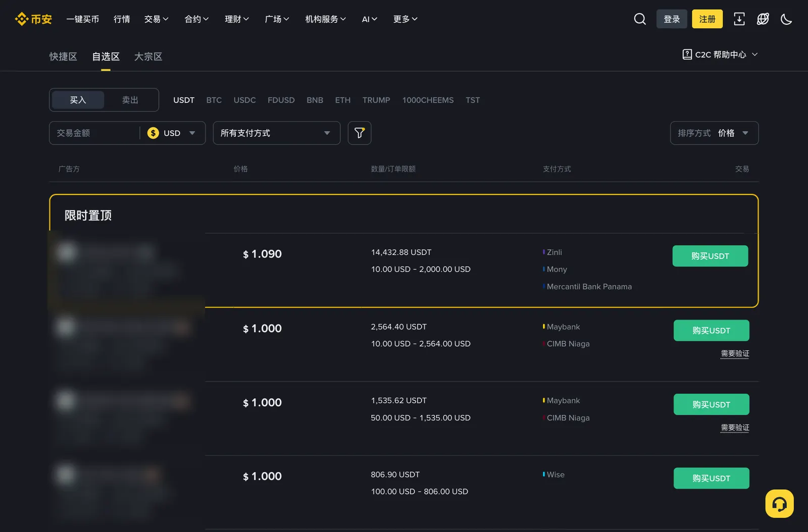Click 需要验证 link in 1,535.62 USDT row
Viewport: 808px width, 532px height.
[x=735, y=428]
